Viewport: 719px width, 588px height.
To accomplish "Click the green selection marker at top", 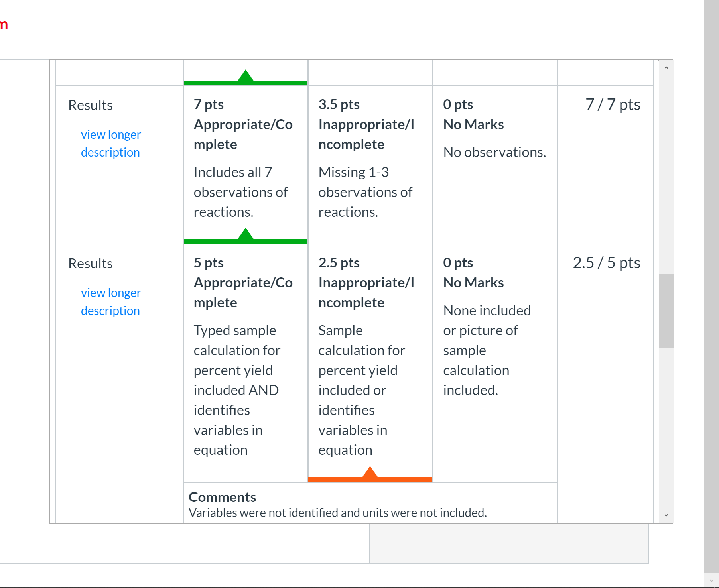I will pos(246,77).
